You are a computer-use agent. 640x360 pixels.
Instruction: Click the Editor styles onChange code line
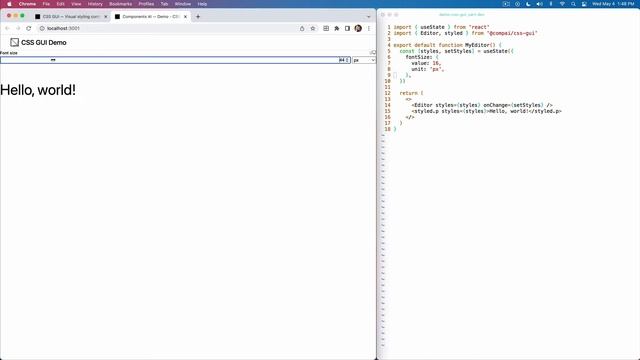(x=482, y=105)
